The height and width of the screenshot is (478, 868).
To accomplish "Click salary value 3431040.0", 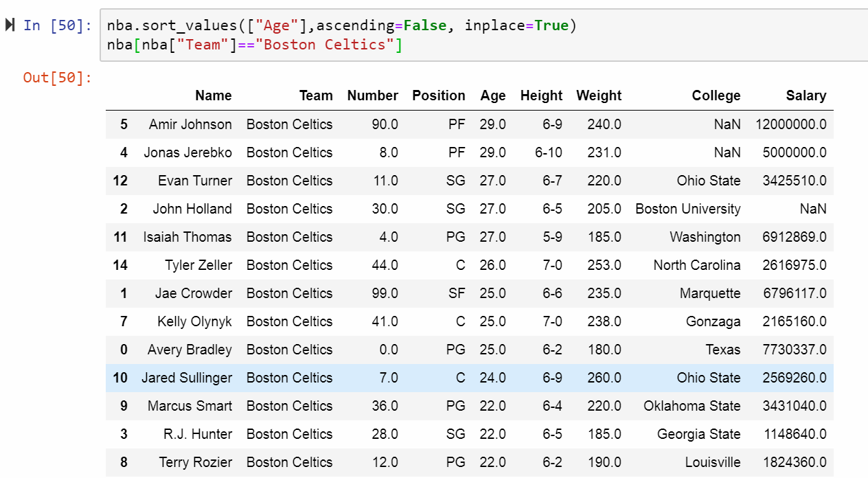I will [795, 406].
